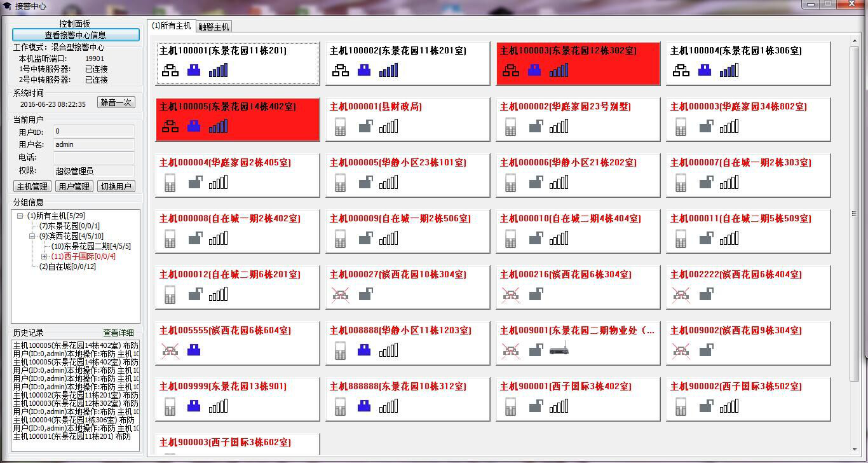Select (2)自在城[0/0/12] tree item
The height and width of the screenshot is (463, 868).
[67, 266]
